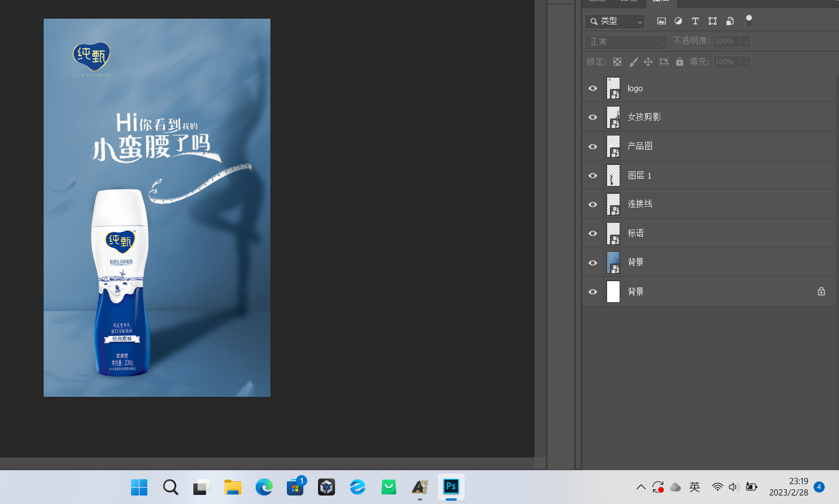Click the blue 背景 smart object thumbnail
The height and width of the screenshot is (504, 839).
613,262
